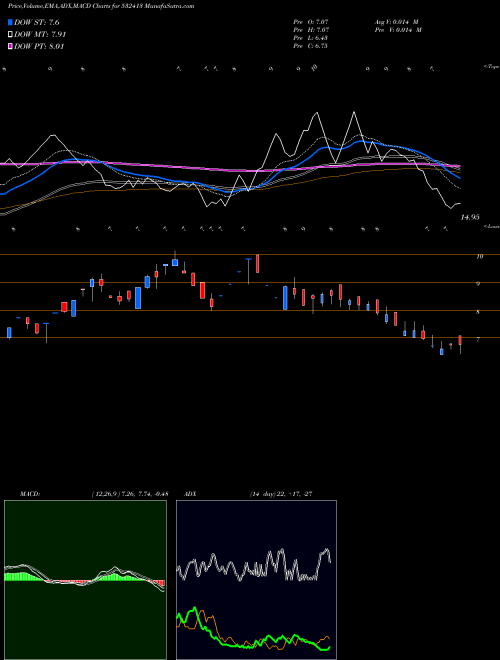
Task: Click the 'DOW MT: 7.91' label
Action: tap(40, 35)
